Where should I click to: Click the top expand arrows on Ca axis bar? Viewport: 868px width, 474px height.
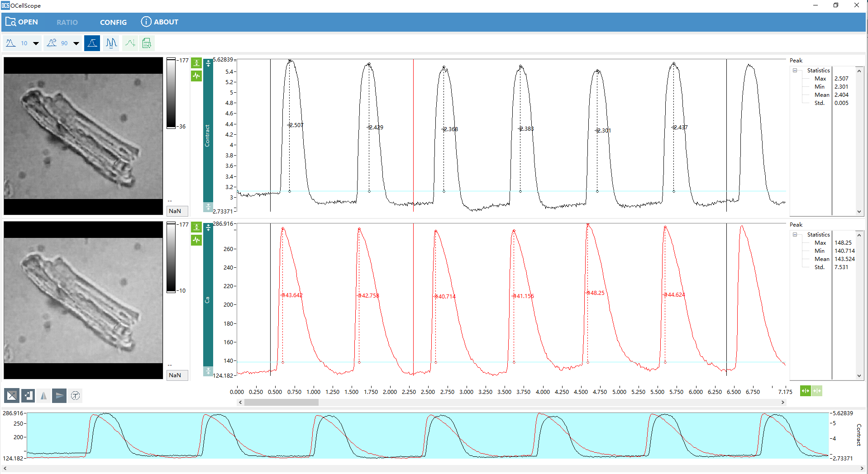208,228
